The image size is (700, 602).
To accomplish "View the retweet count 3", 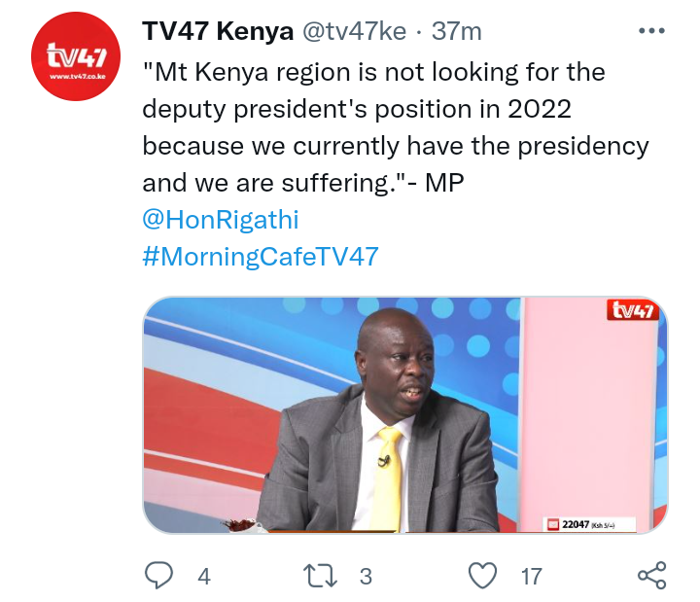I will pos(366,576).
